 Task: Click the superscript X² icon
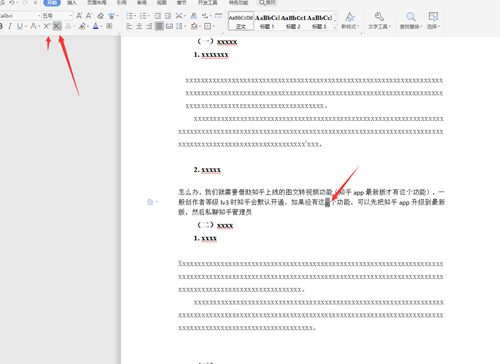tap(47, 26)
